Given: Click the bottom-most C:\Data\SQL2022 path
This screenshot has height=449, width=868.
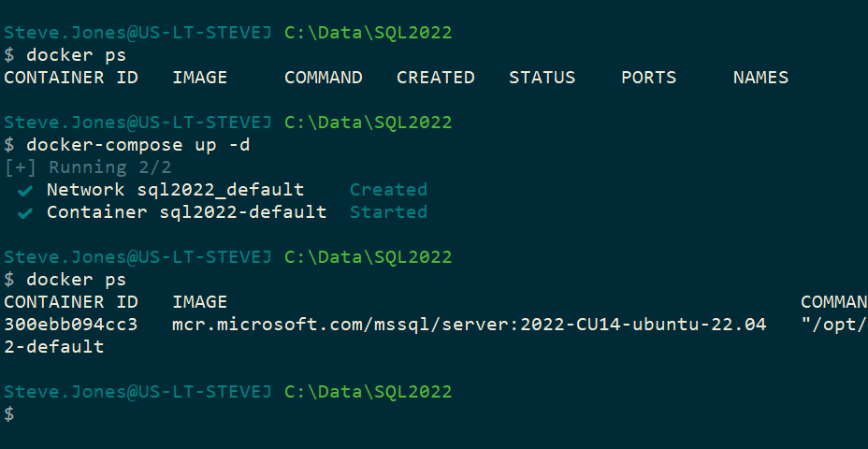Looking at the screenshot, I should [x=368, y=392].
